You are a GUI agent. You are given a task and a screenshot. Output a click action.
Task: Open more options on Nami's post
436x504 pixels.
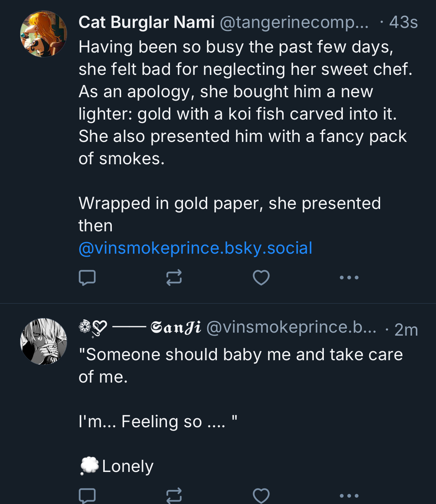(x=349, y=278)
